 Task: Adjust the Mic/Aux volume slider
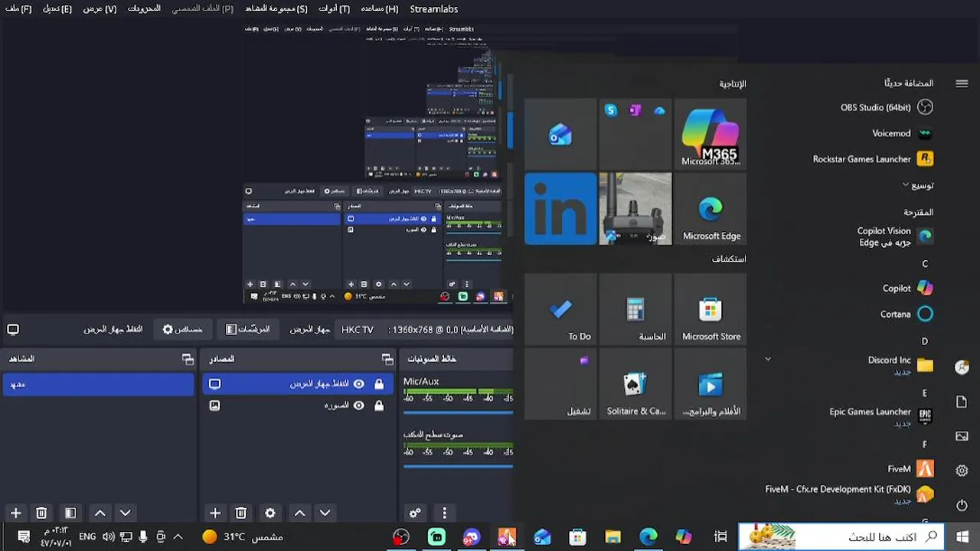(458, 412)
